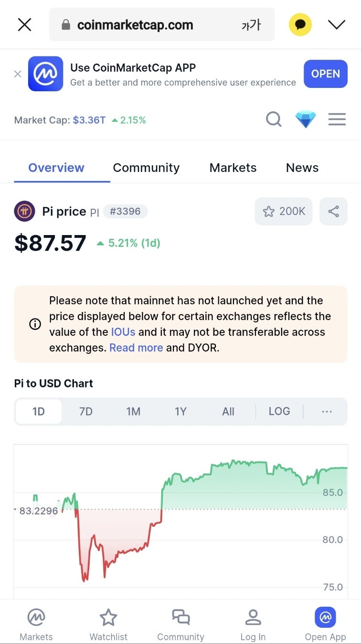
Task: Expand more chart options ellipsis
Action: [x=327, y=411]
